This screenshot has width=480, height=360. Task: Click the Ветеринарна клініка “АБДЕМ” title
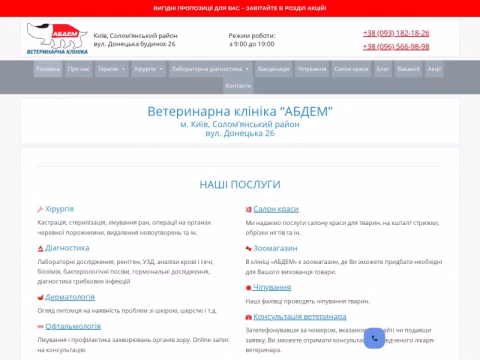pos(240,111)
